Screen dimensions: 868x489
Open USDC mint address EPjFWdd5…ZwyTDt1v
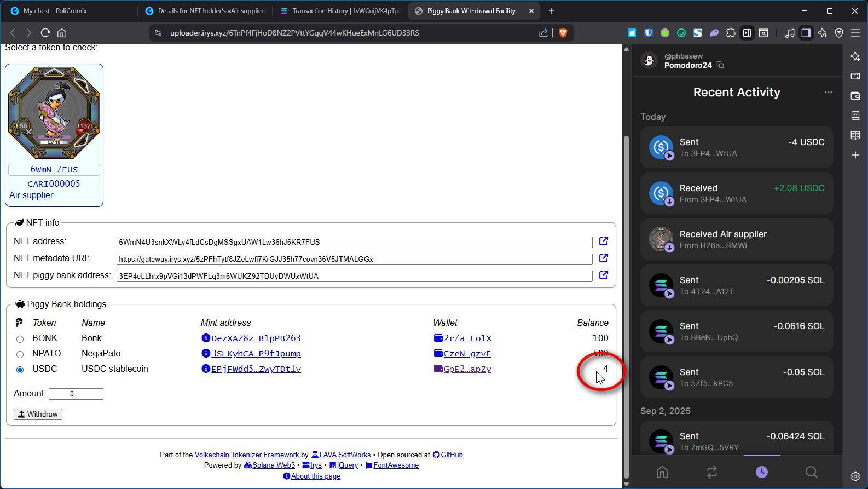pyautogui.click(x=256, y=369)
